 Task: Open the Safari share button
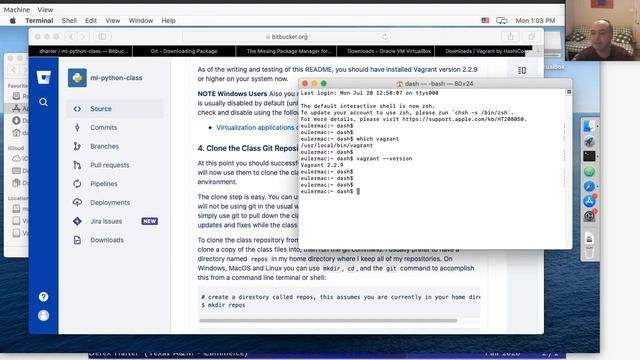coord(510,36)
